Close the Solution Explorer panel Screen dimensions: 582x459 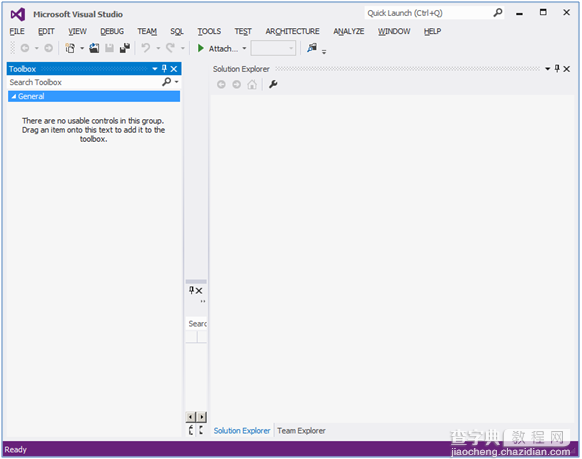566,69
